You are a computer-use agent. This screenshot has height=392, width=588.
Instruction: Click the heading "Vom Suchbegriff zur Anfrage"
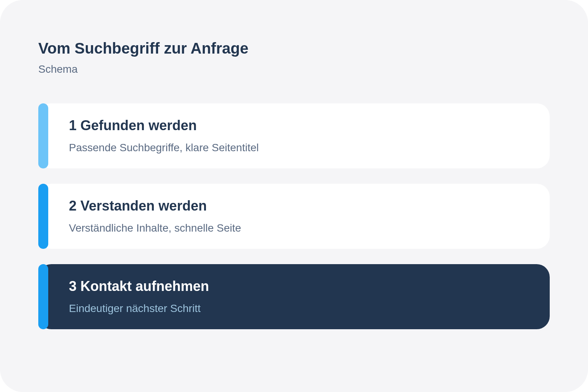(143, 49)
